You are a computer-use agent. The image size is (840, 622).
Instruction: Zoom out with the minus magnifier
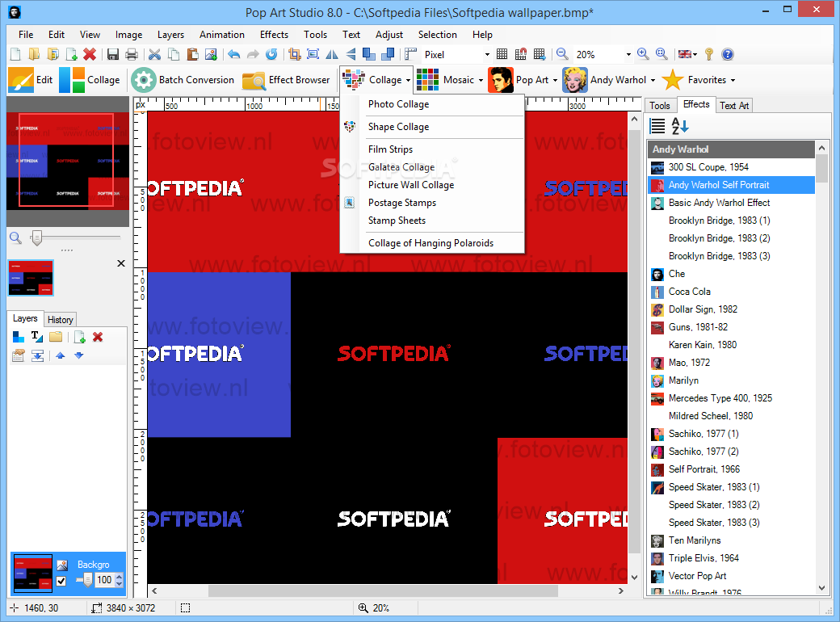click(x=562, y=54)
